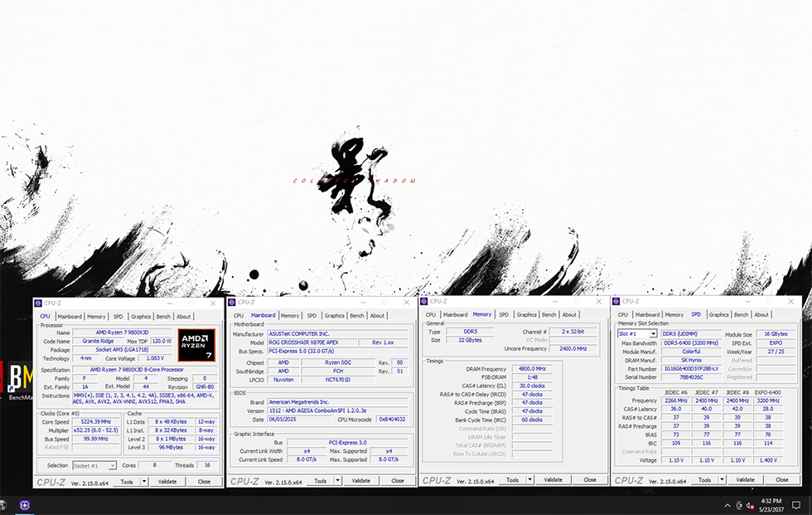This screenshot has height=515, width=812.
Task: Click the Multiplier value 'x52.25 (6.0 - 52.5)'
Action: [96, 430]
